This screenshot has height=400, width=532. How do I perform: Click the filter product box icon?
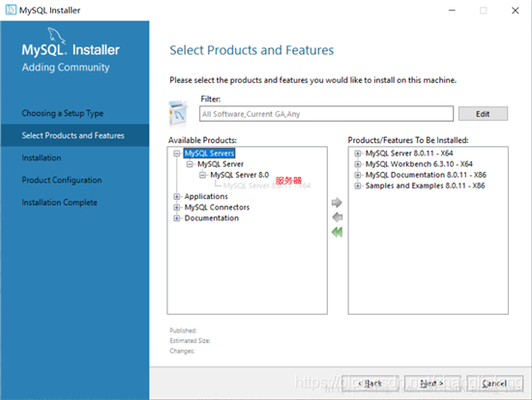[178, 114]
